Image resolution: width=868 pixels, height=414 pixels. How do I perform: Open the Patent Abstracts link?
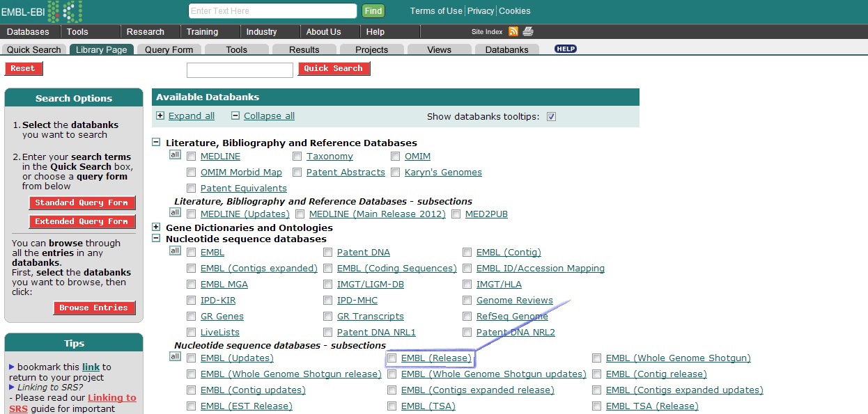346,173
